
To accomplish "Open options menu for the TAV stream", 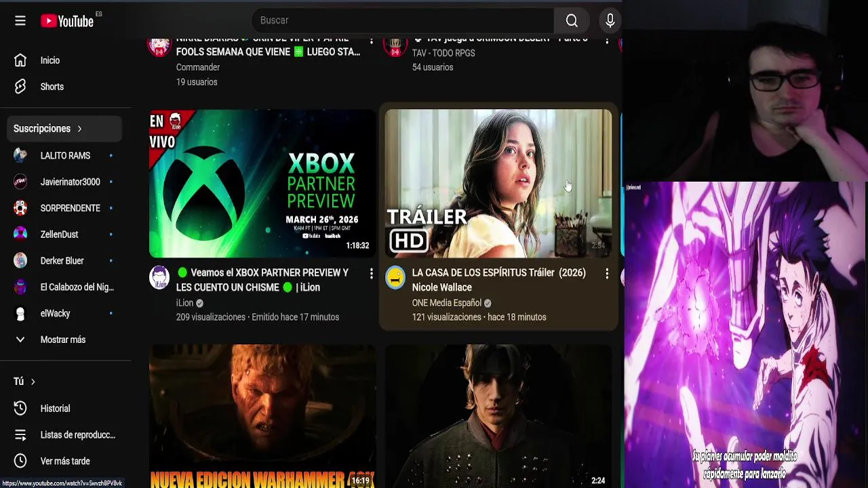I will click(607, 41).
